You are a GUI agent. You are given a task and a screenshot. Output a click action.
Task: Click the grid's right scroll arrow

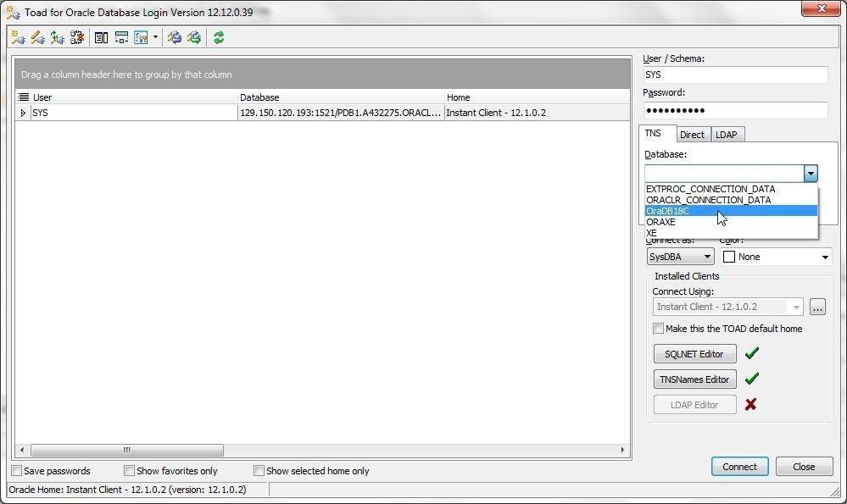[622, 450]
